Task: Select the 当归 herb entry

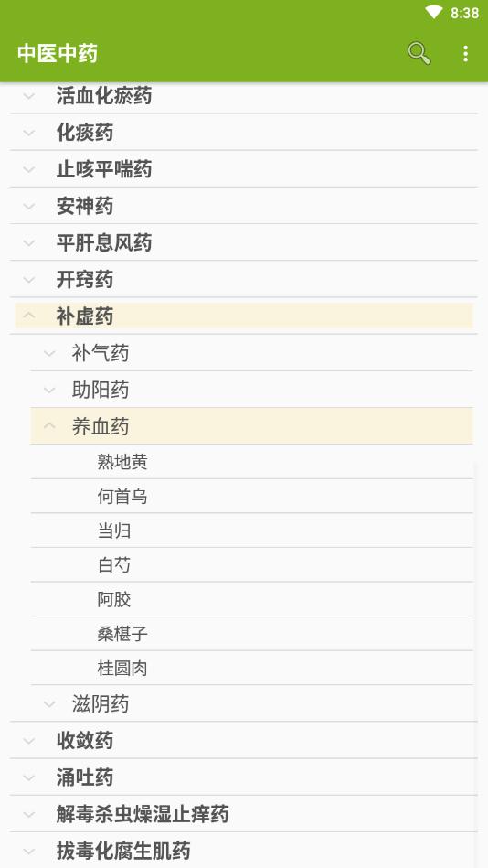Action: click(251, 530)
